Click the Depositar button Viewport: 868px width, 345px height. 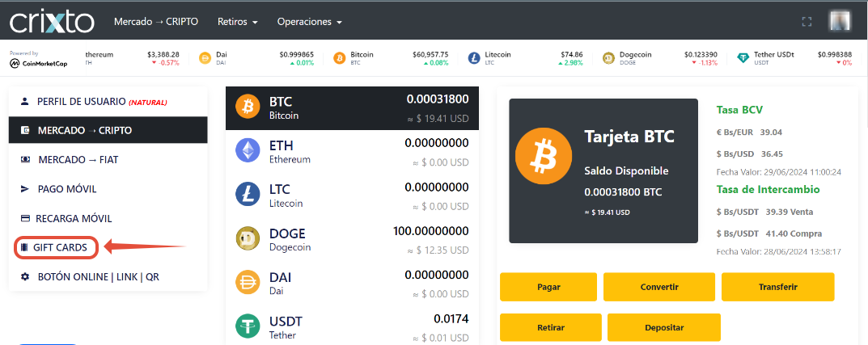[663, 328]
